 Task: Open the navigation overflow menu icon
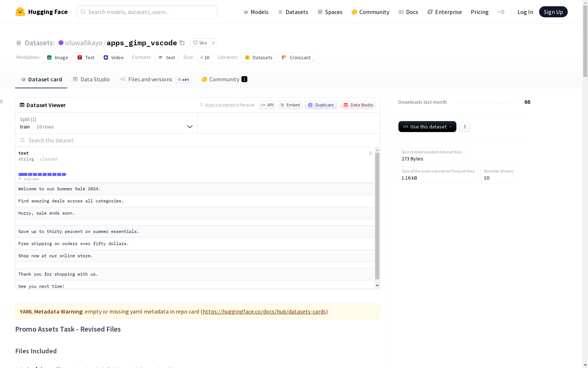tap(501, 12)
